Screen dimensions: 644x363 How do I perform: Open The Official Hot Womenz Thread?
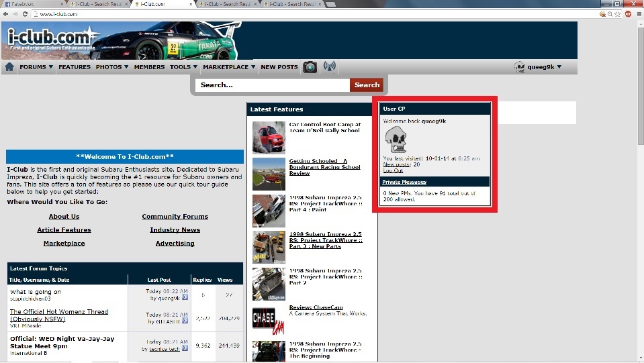pos(59,315)
